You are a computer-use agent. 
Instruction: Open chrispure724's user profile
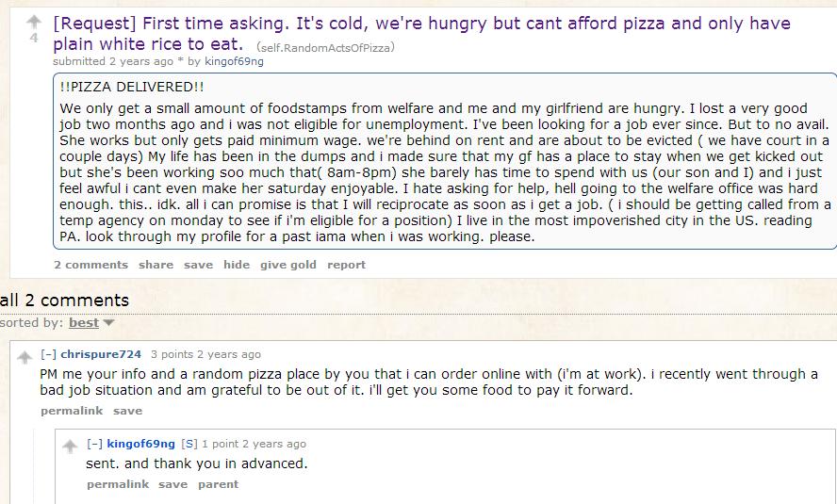101,354
